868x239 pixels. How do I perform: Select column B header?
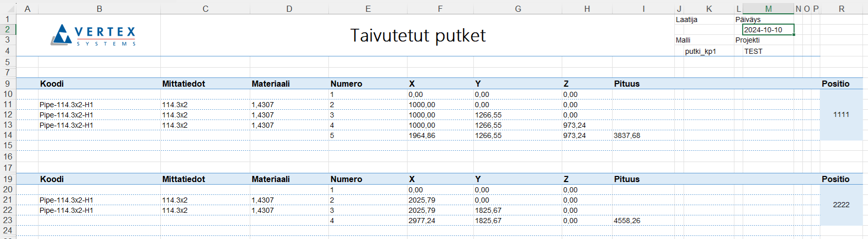pos(99,9)
